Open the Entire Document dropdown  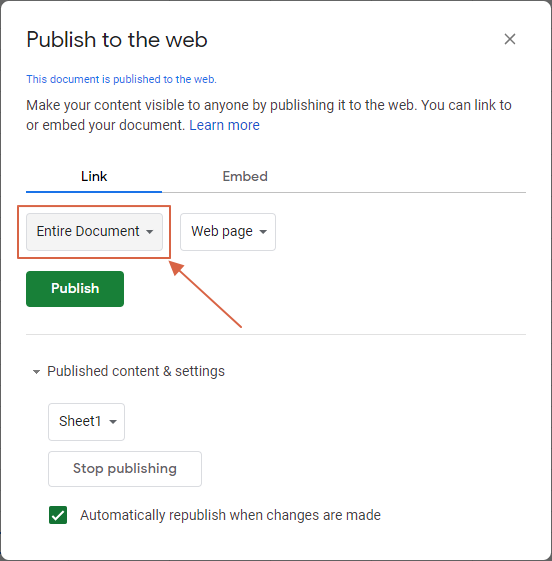[x=94, y=232]
